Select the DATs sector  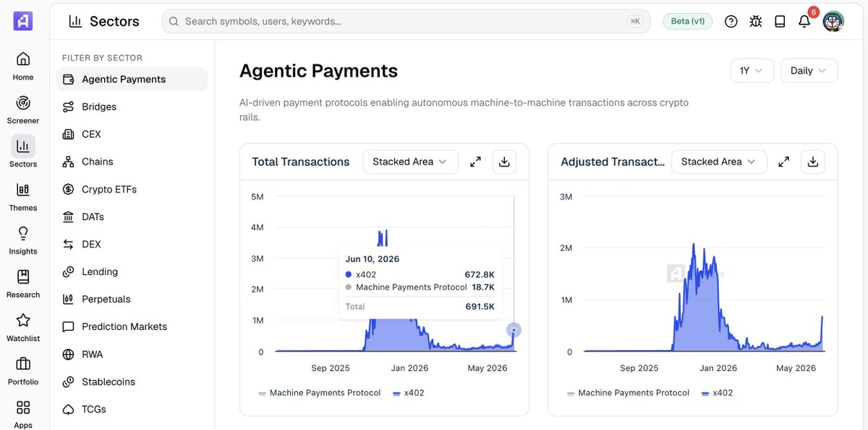132,216
